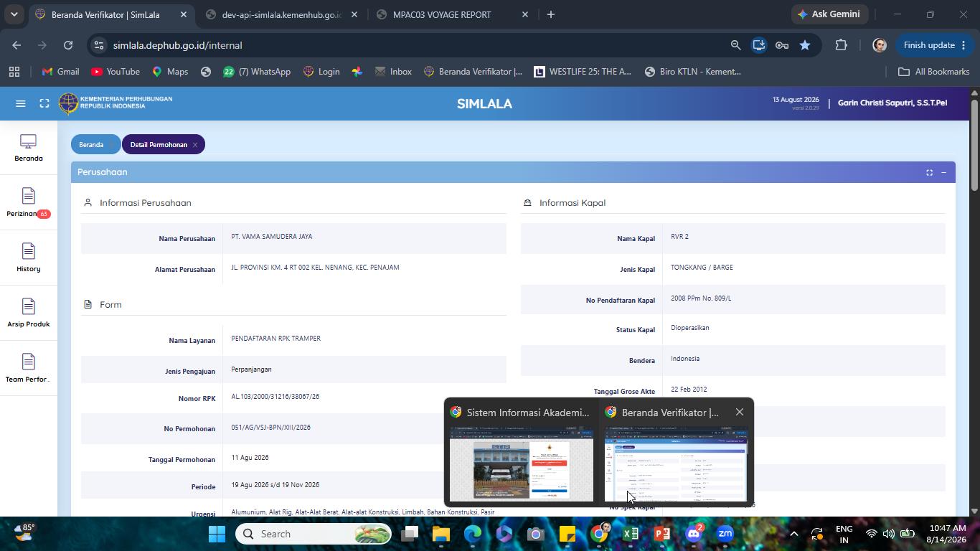The image size is (980, 551).
Task: Open the browser tab search dropdown arrow
Action: (14, 14)
